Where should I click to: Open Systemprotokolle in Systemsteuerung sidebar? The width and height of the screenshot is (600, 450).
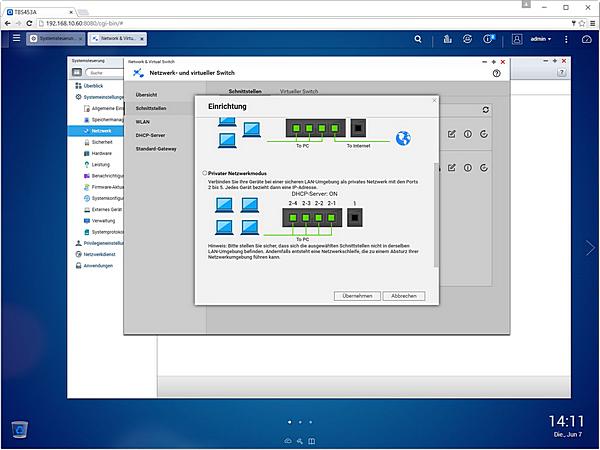coord(103,232)
